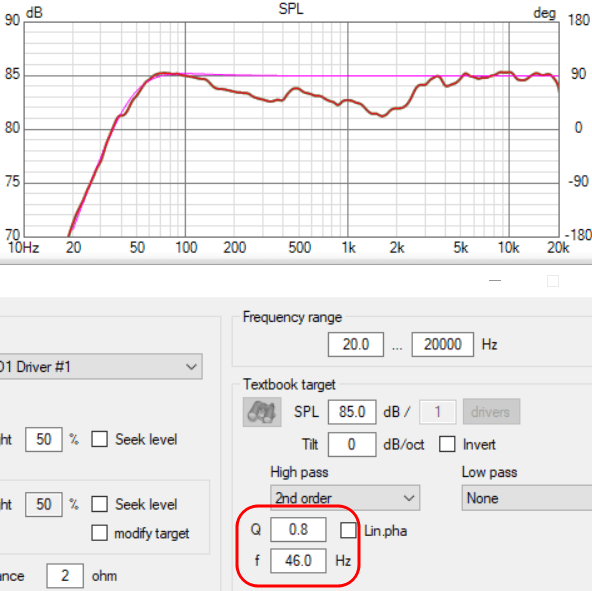Click the 1k frequency axis label
592x591 pixels.
coord(348,248)
